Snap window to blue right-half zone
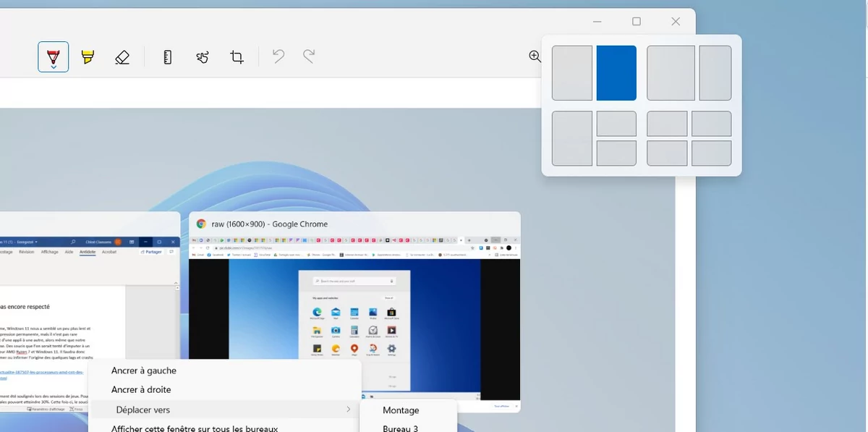Viewport: 868px width, 432px height. pos(616,73)
